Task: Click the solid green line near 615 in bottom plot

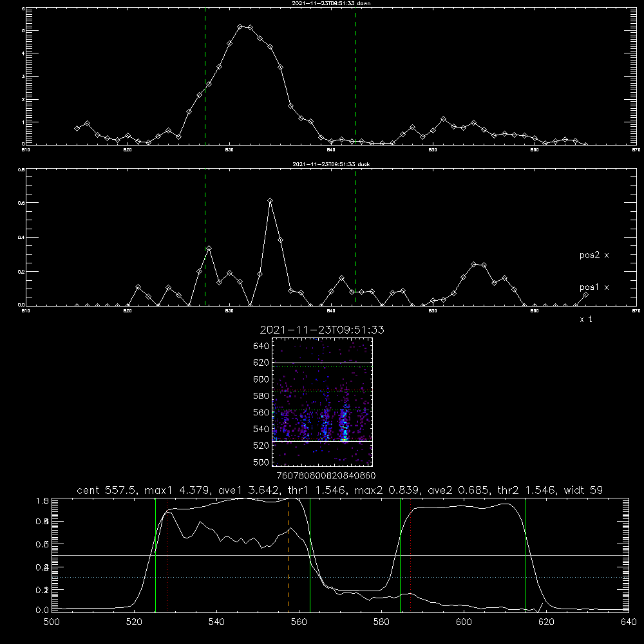Action: 526,554
